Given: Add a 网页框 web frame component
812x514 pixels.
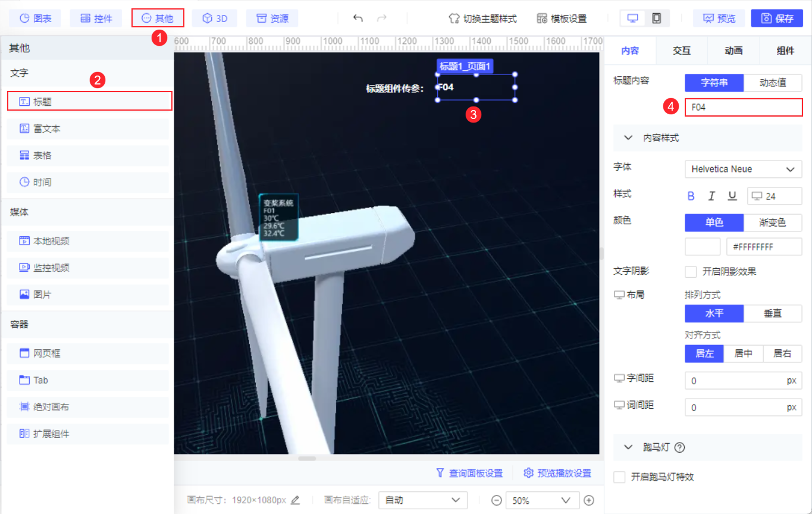Looking at the screenshot, I should pos(88,353).
